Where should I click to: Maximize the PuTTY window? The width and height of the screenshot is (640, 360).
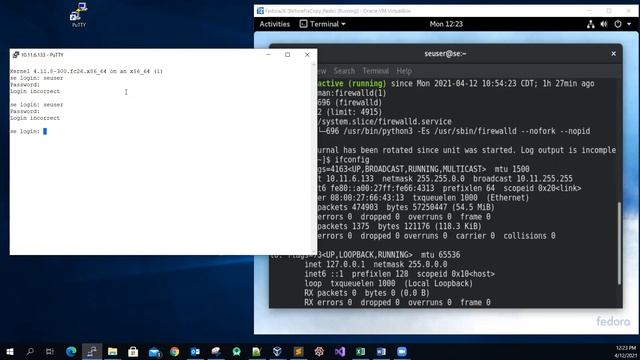[x=288, y=55]
